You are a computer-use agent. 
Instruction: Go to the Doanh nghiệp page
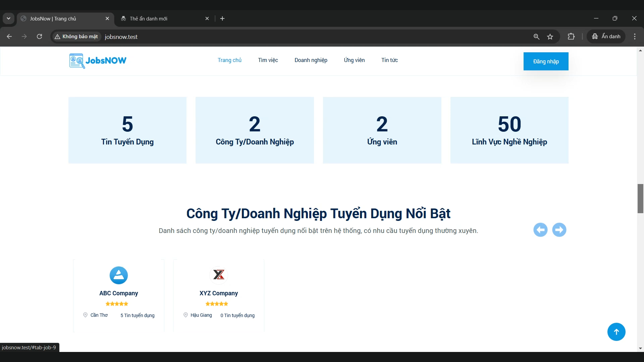[x=311, y=60]
